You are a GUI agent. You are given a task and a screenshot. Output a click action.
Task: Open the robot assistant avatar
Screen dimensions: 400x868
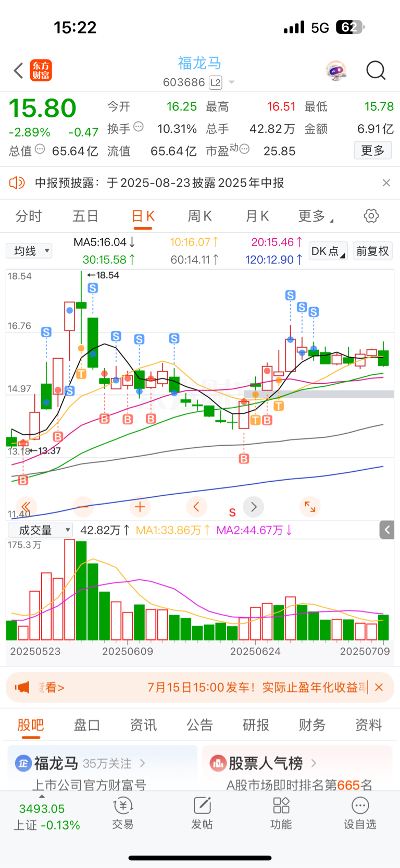coord(336,70)
